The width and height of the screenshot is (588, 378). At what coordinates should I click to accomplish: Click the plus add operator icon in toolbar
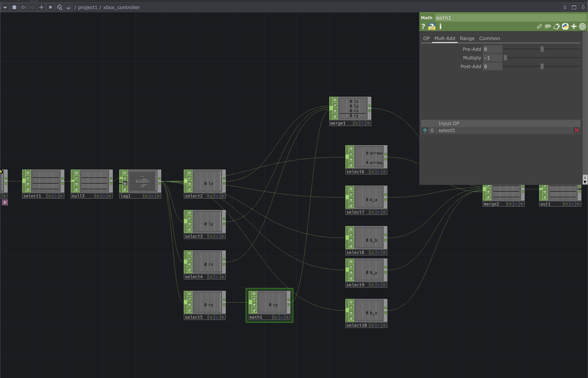point(41,7)
